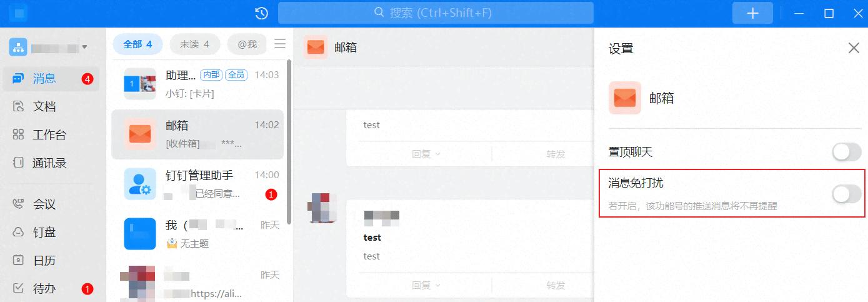The image size is (868, 302).
Task: Close the 设置 panel with the X
Action: click(x=854, y=48)
